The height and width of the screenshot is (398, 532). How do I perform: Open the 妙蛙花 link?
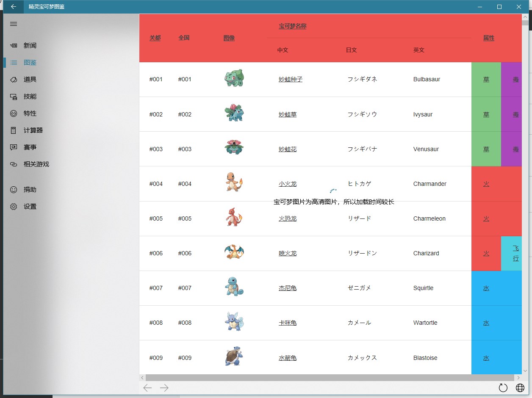click(288, 149)
